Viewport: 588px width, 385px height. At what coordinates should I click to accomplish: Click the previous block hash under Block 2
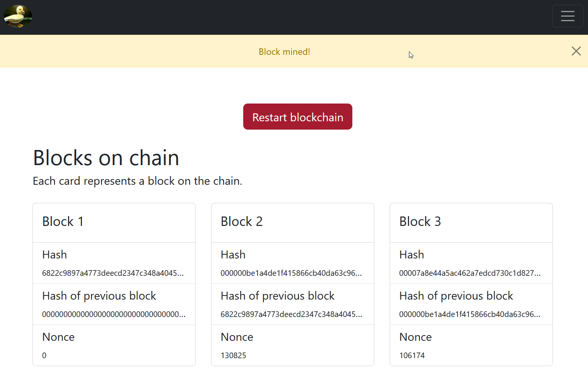click(292, 314)
